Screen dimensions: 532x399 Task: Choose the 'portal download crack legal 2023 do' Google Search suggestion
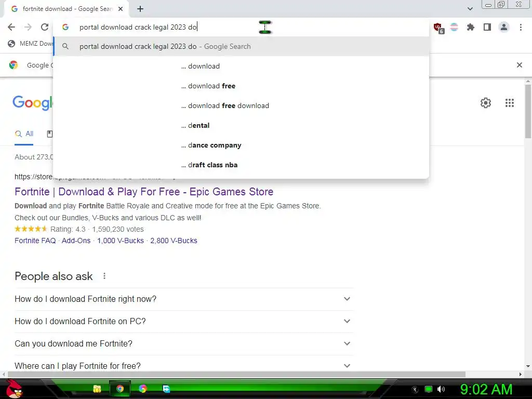click(x=241, y=46)
